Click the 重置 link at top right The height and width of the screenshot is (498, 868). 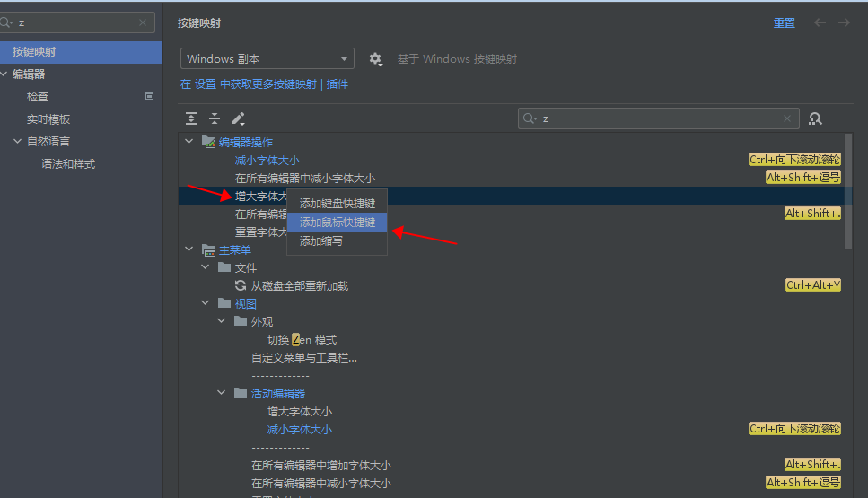tap(784, 23)
